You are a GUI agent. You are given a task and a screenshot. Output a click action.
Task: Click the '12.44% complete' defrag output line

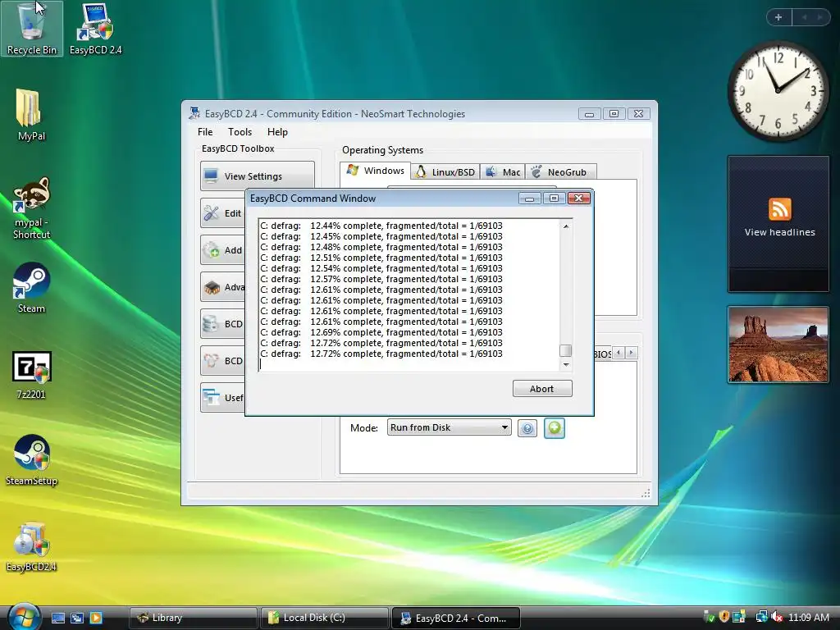point(381,226)
